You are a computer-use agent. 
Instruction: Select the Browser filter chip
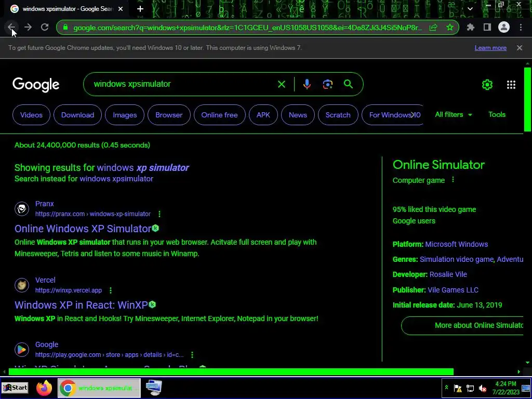(169, 115)
